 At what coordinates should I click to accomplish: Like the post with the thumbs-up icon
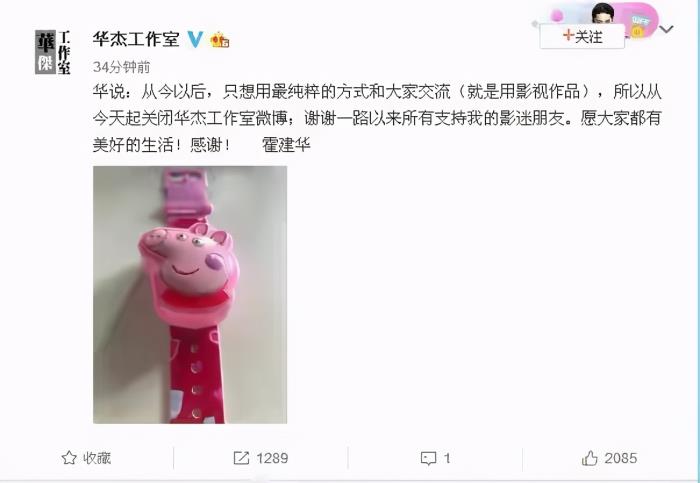tap(589, 458)
